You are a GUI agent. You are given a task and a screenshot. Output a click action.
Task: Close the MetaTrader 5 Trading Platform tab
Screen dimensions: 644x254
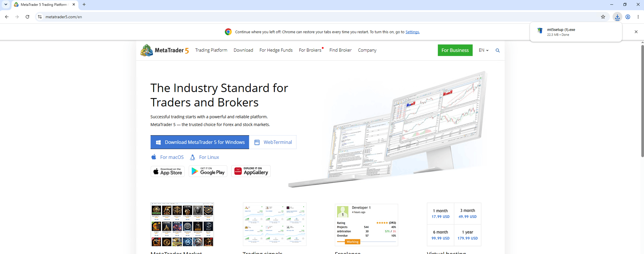(74, 4)
